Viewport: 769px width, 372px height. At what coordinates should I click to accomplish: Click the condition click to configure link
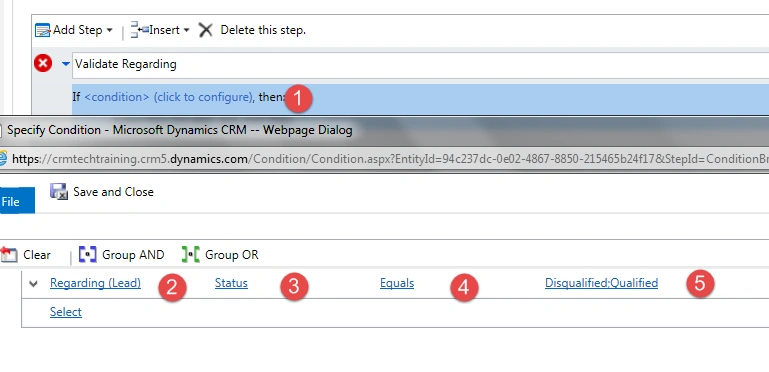tap(169, 97)
